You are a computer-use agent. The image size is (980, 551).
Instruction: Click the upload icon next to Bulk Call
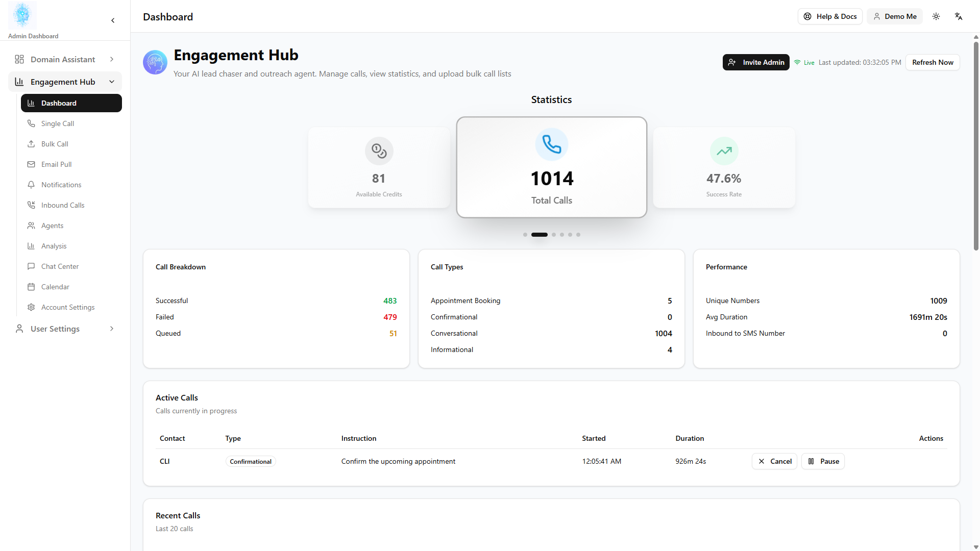tap(31, 144)
